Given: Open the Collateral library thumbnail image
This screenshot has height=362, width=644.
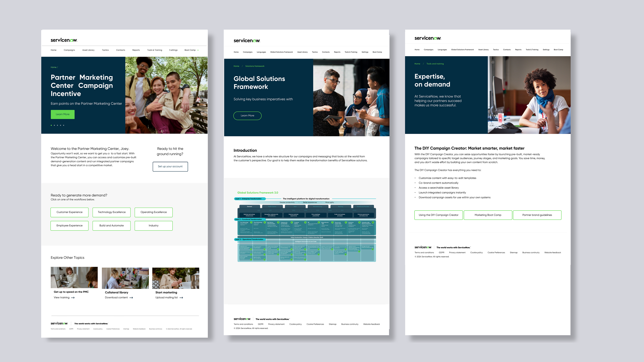Looking at the screenshot, I should point(125,278).
